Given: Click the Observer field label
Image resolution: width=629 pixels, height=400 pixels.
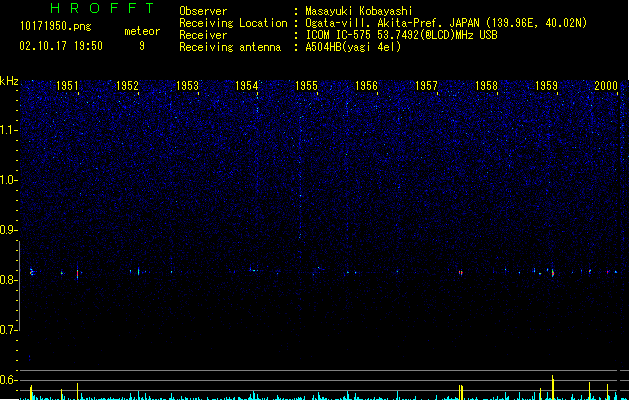Looking at the screenshot, I should (x=203, y=11).
